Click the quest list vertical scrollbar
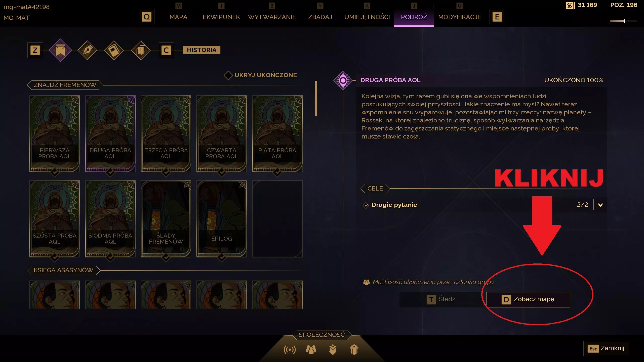This screenshot has height=362, width=644. (316, 98)
